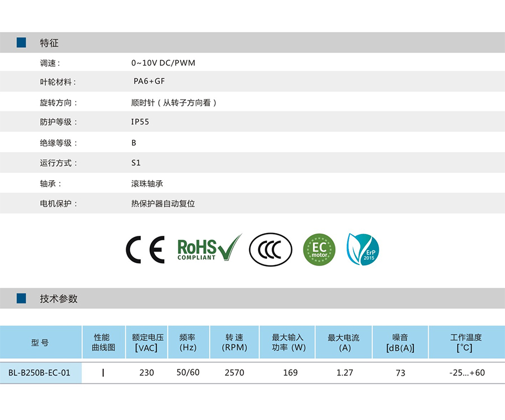Click the CCC certification logo
505x420 pixels.
(x=270, y=250)
